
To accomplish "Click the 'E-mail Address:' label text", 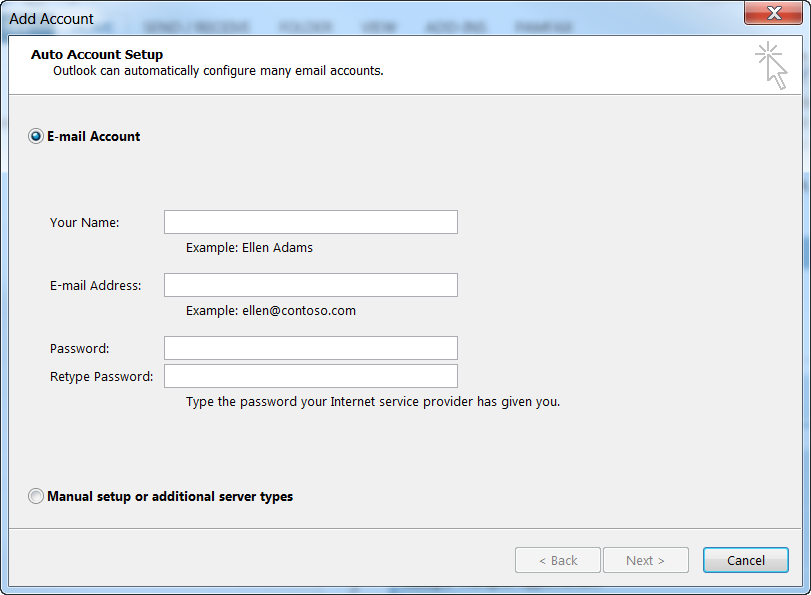I will tap(96, 285).
